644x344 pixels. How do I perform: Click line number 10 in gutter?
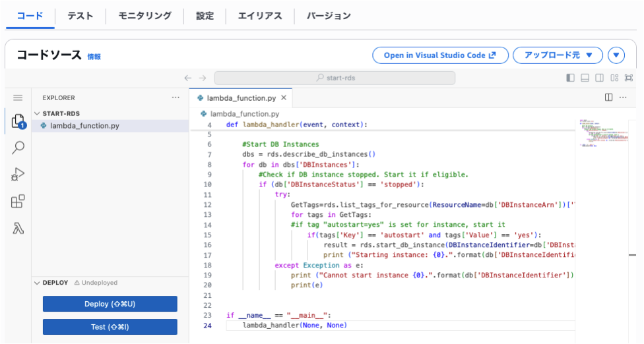coord(207,185)
